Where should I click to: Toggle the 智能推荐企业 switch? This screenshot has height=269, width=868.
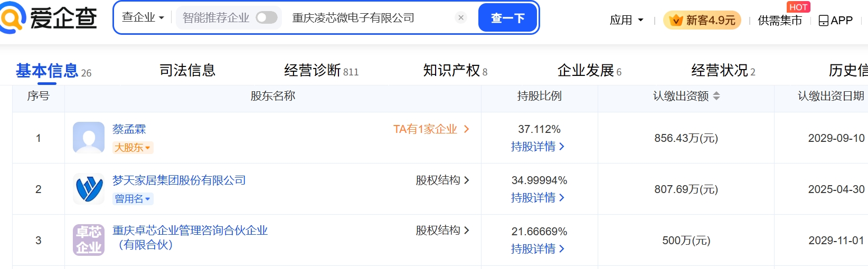coord(267,17)
